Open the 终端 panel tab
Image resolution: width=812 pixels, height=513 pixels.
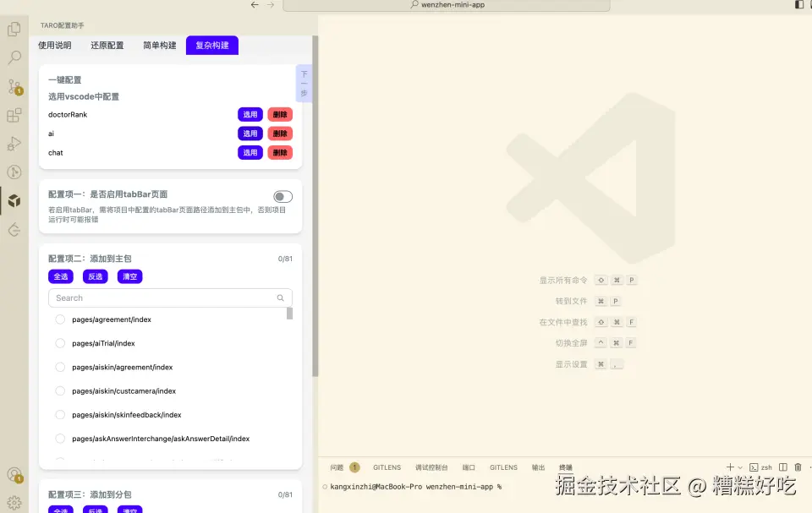click(x=566, y=467)
